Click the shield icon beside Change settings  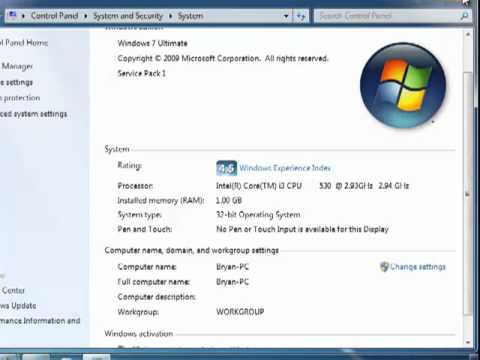[384, 267]
